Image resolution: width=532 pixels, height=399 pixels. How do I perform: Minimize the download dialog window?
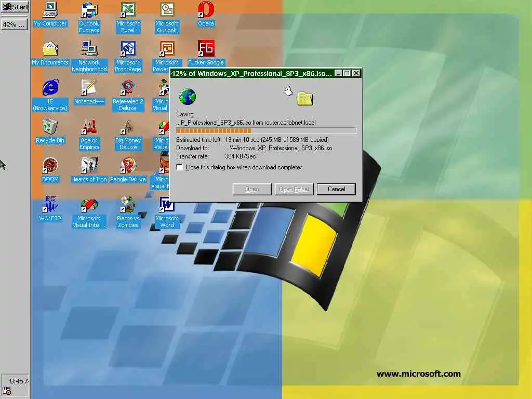338,73
